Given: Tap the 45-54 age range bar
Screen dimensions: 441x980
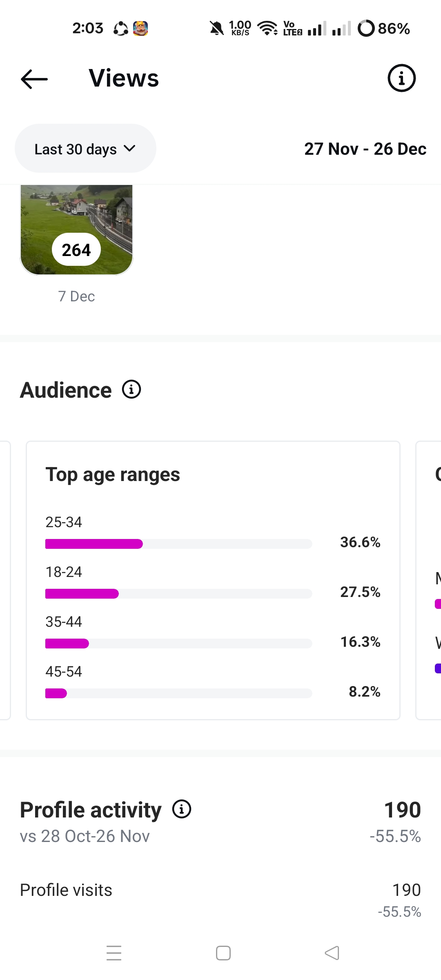Looking at the screenshot, I should 178,693.
